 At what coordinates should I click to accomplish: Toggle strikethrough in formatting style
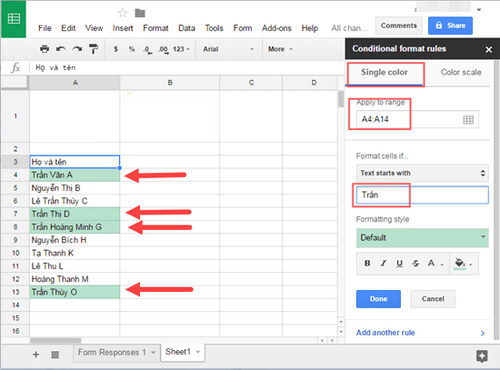(415, 263)
